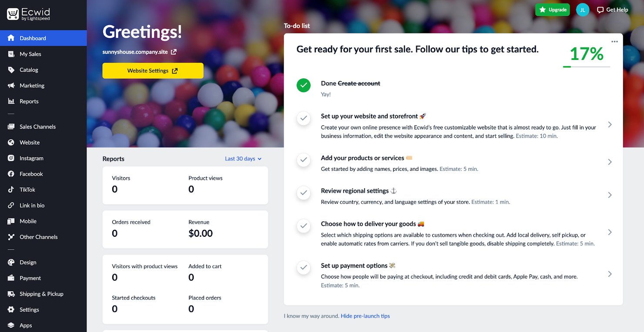Open the TikTok sales channel
The image size is (644, 332).
click(x=27, y=189)
